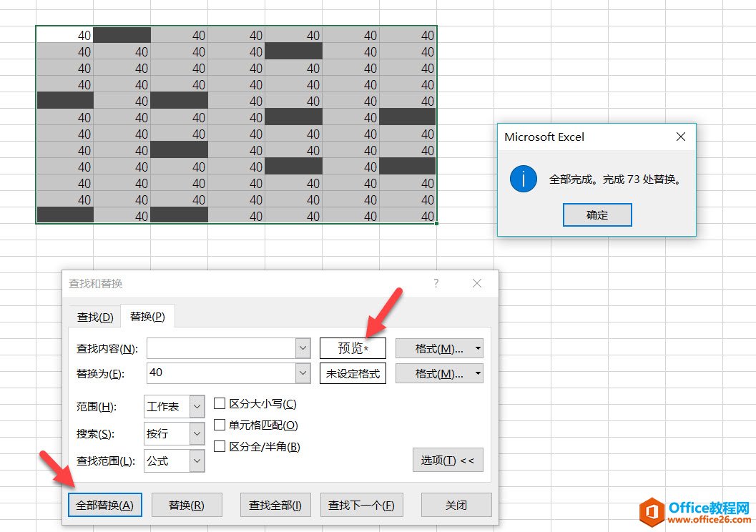The height and width of the screenshot is (532, 756).
Task: Open the 查找范围 formula dropdown
Action: [197, 461]
